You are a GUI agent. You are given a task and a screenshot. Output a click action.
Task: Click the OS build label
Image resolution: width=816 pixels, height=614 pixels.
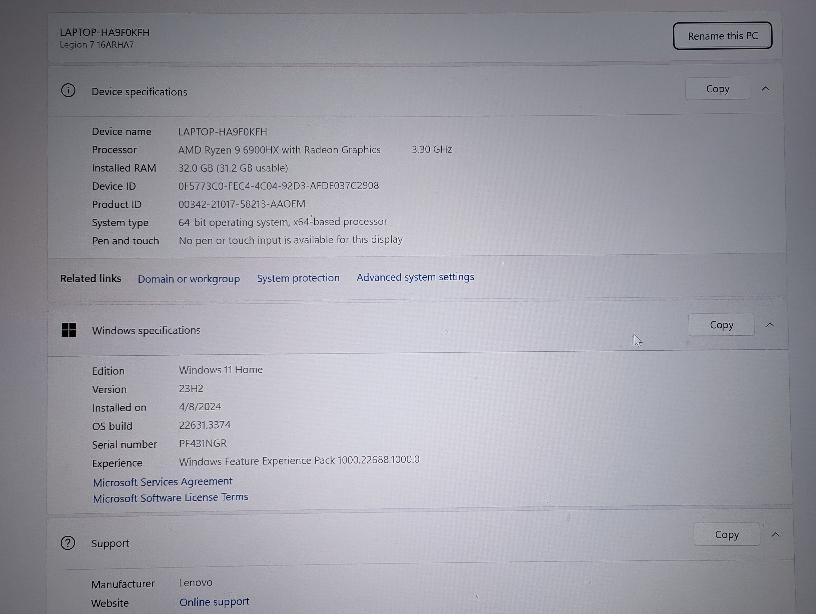click(112, 426)
